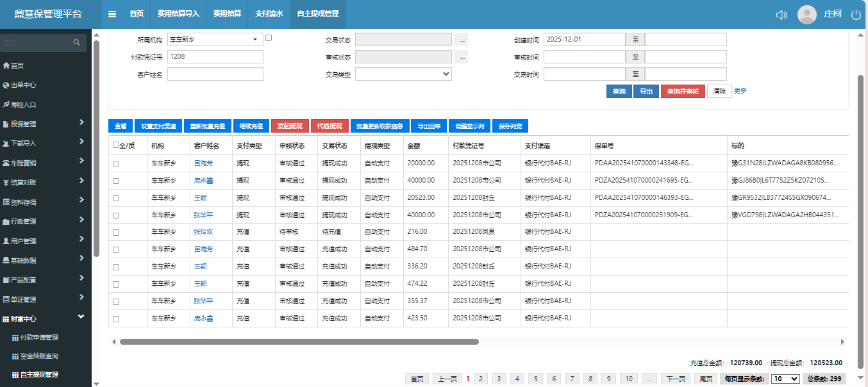This screenshot has height=387, width=868.
Task: Open 资金转账查询 grid item in sidebar
Action: coord(38,356)
